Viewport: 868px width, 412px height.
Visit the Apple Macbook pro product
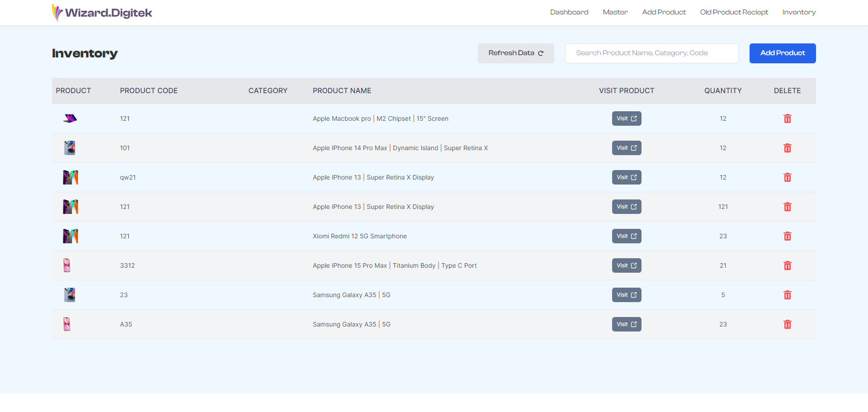click(626, 118)
